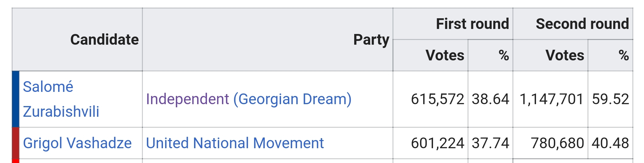Click the purple Independent link
The width and height of the screenshot is (644, 163).
(x=187, y=99)
